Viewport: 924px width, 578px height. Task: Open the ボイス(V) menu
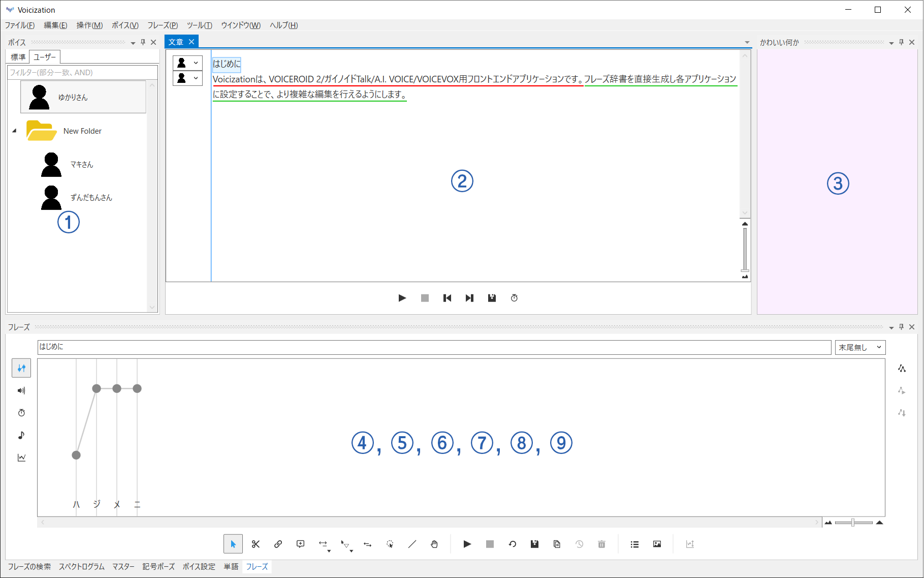[125, 25]
